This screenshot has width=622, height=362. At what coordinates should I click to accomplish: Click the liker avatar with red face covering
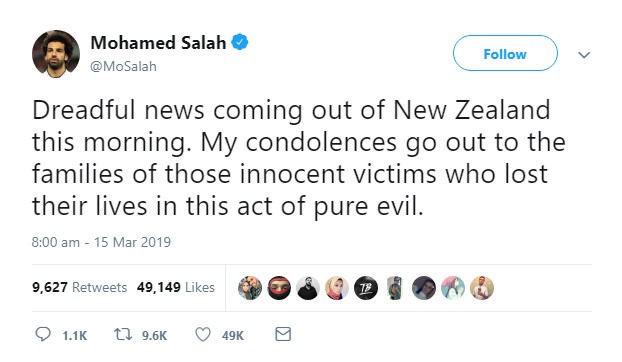click(279, 288)
